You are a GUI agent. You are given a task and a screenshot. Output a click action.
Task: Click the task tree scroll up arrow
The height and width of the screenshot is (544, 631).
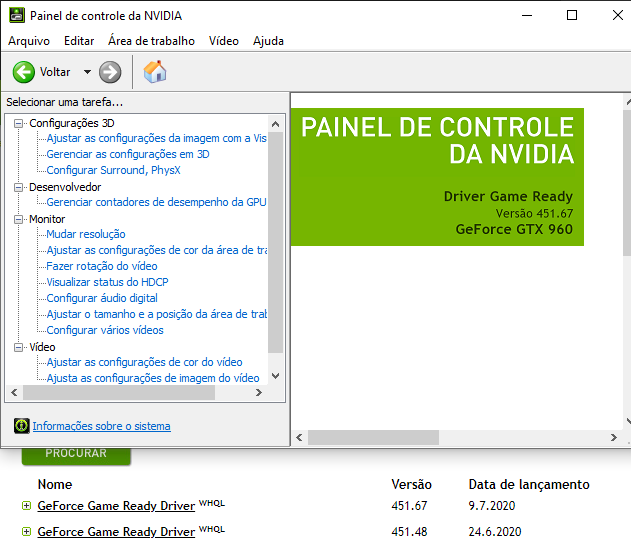pos(276,124)
